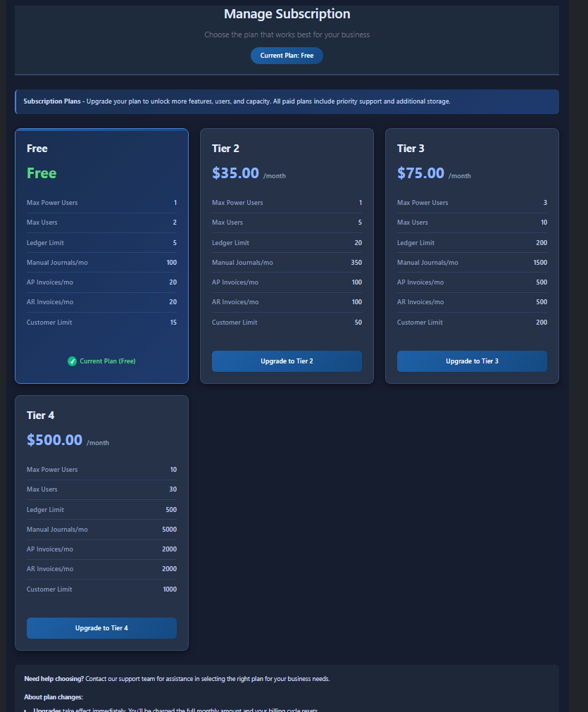
Task: Click the Current Plan: Free badge
Action: 287,56
